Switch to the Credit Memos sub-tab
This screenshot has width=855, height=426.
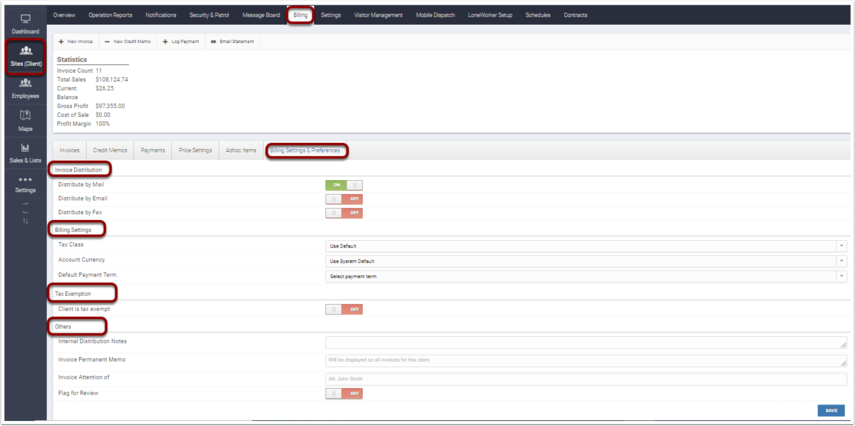(x=110, y=150)
